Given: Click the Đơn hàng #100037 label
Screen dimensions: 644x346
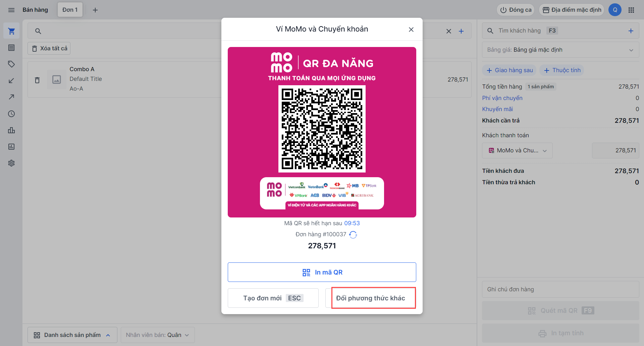Looking at the screenshot, I should click(321, 234).
